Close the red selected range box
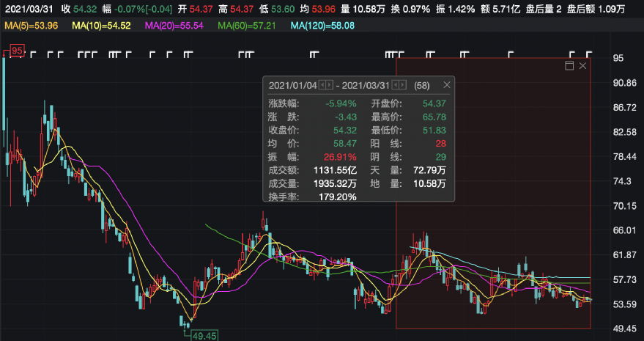Screen dimensions: 644x341 (582, 66)
